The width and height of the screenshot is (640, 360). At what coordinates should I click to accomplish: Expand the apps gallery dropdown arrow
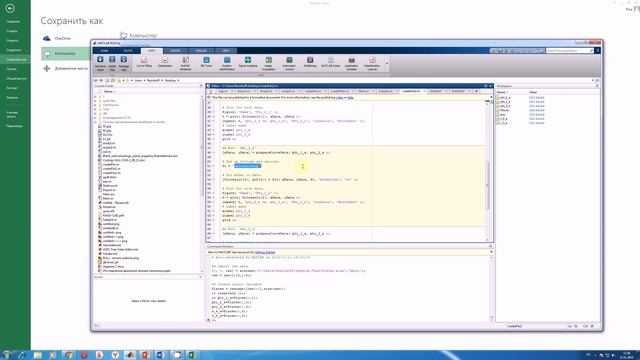point(387,64)
